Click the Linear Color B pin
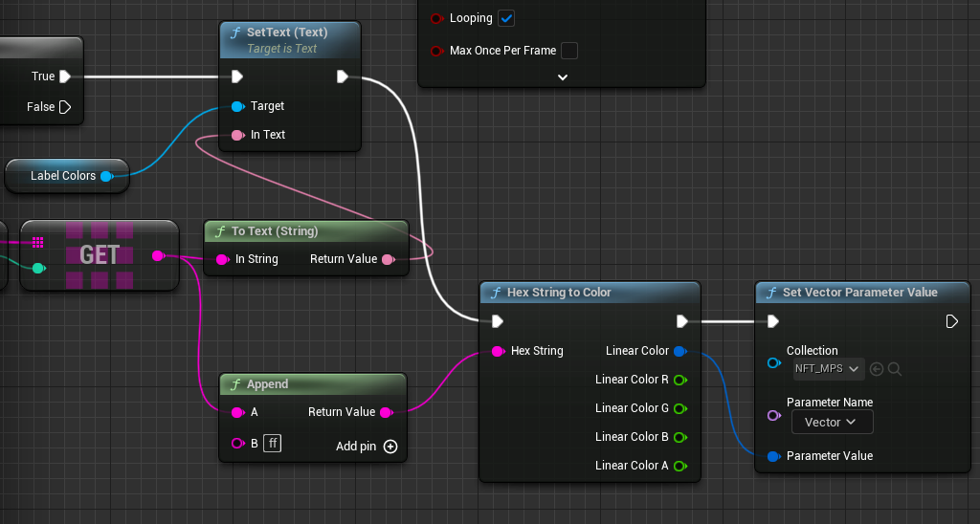 pyautogui.click(x=680, y=437)
